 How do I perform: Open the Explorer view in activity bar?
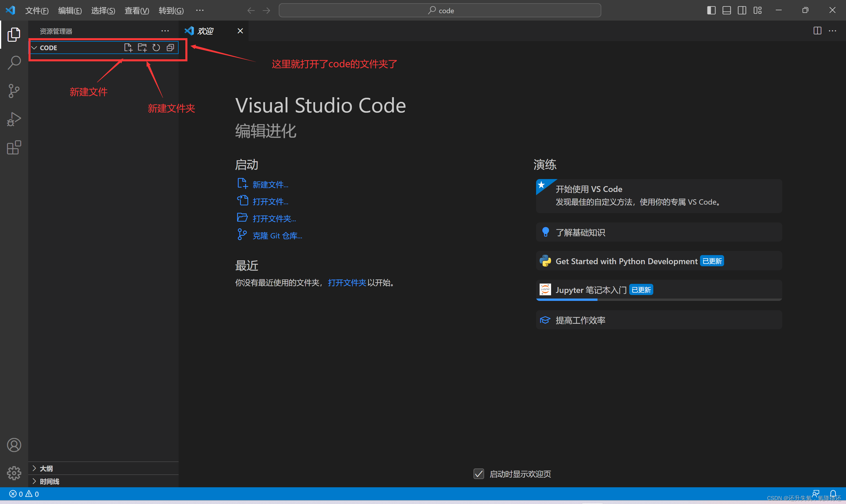coord(14,34)
